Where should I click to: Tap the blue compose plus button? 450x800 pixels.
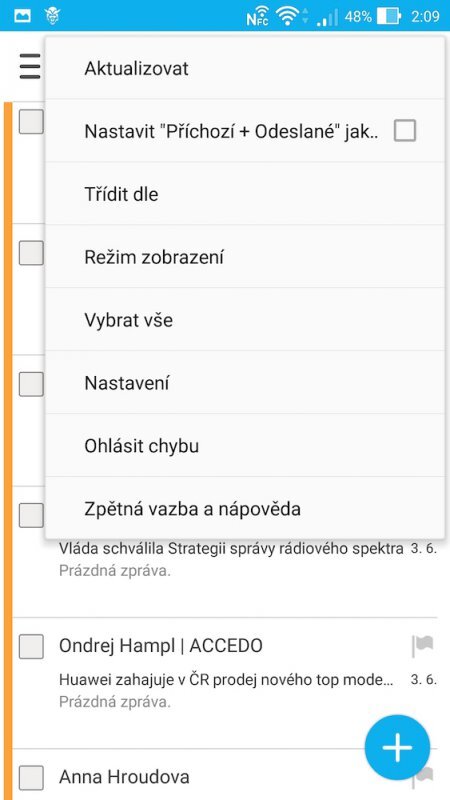coord(397,747)
